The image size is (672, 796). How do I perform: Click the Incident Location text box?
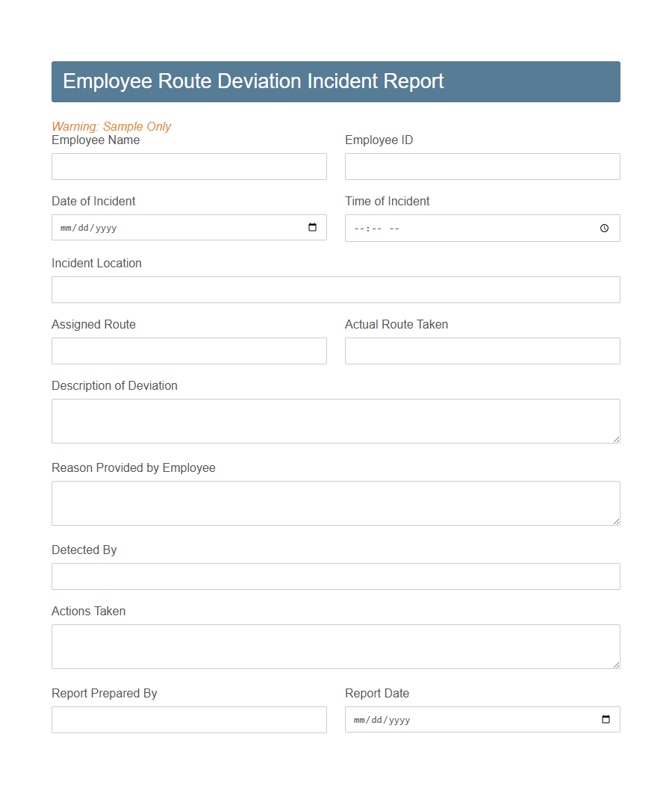tap(335, 289)
